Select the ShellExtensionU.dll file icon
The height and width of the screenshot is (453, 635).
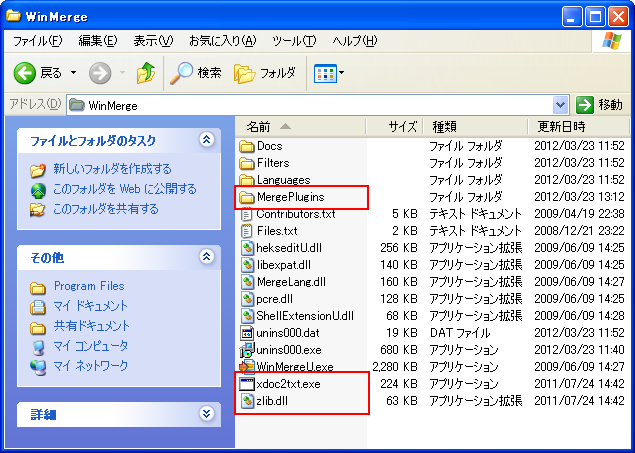point(247,316)
